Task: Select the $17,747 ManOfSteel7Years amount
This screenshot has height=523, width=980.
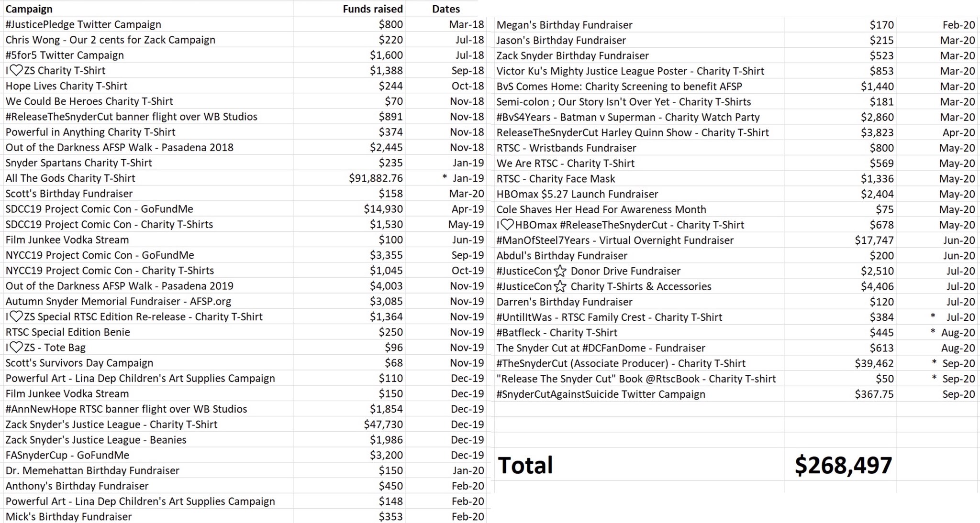Action: [874, 240]
